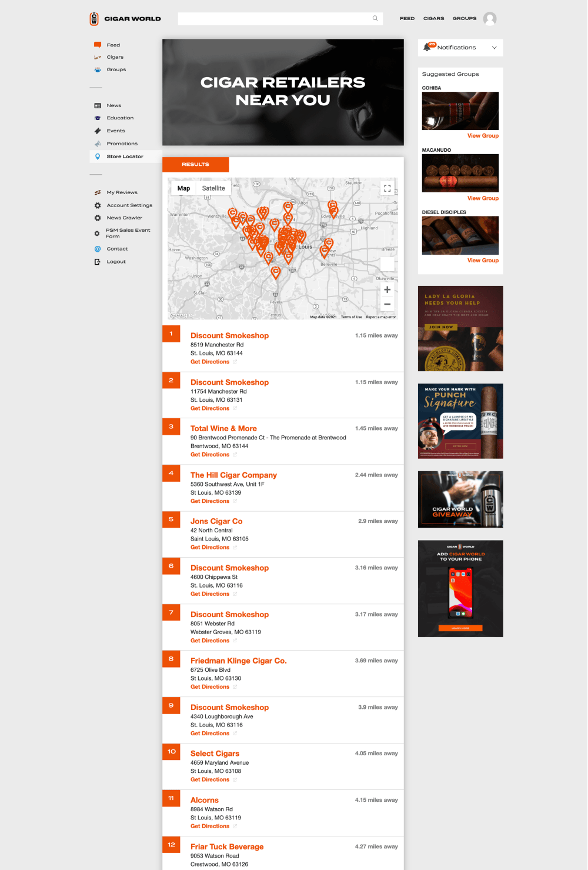
Task: Click the Groups sidebar icon
Action: pos(98,69)
